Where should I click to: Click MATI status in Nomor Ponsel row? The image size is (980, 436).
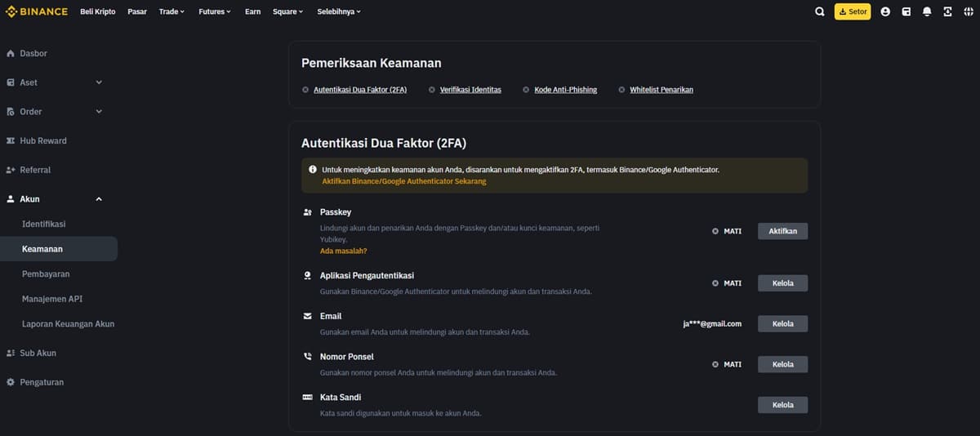click(x=733, y=364)
